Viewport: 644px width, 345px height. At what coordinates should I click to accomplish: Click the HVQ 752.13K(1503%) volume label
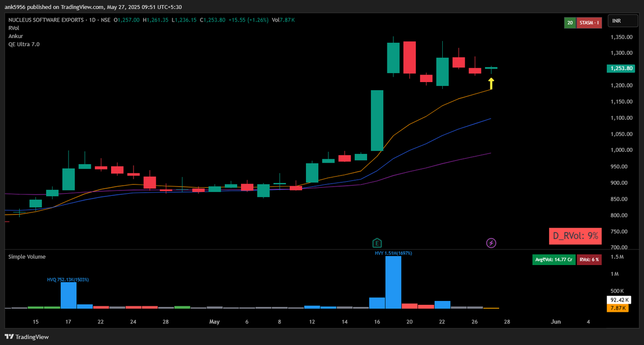[x=68, y=280]
